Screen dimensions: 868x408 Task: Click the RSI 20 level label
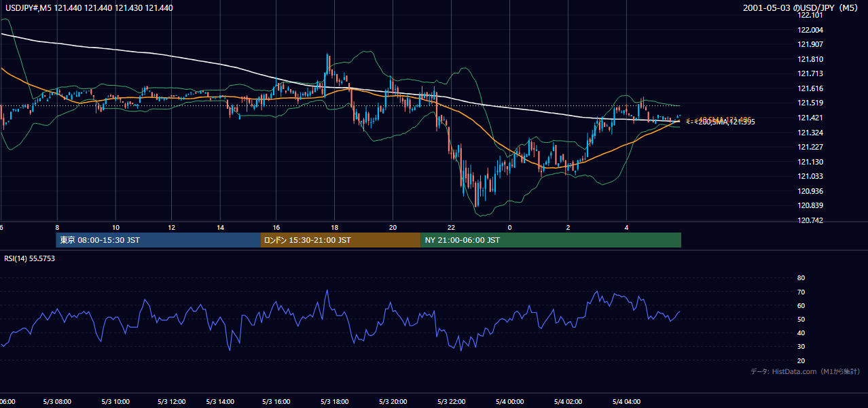pyautogui.click(x=801, y=360)
